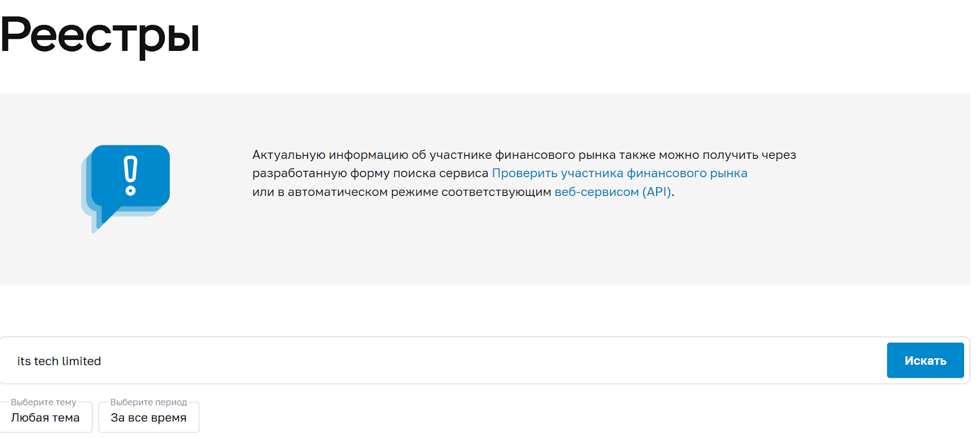Click the "Выберите период" field label
Image resolution: width=980 pixels, height=439 pixels.
coord(149,402)
